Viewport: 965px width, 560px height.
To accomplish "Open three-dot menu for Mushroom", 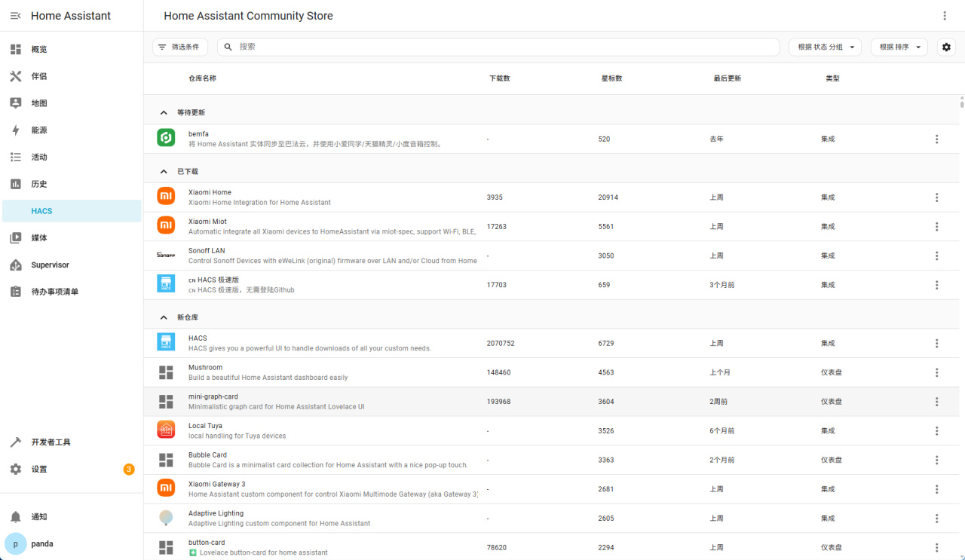I will pos(936,372).
